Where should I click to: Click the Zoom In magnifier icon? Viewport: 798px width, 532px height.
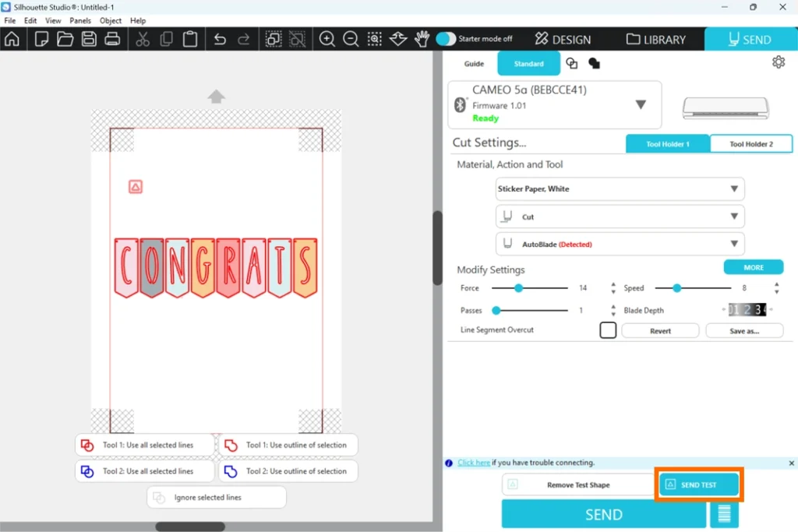pyautogui.click(x=327, y=39)
